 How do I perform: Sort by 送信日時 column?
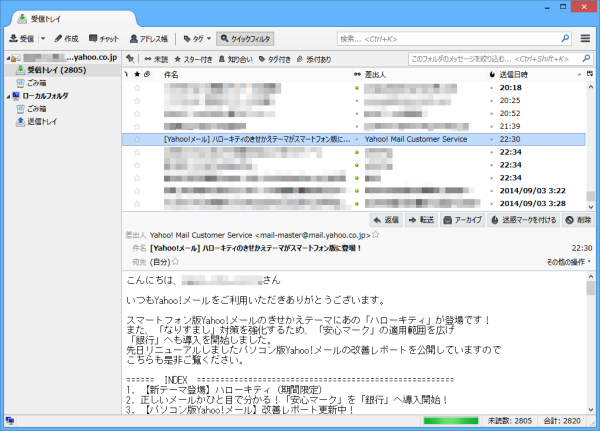click(x=540, y=75)
